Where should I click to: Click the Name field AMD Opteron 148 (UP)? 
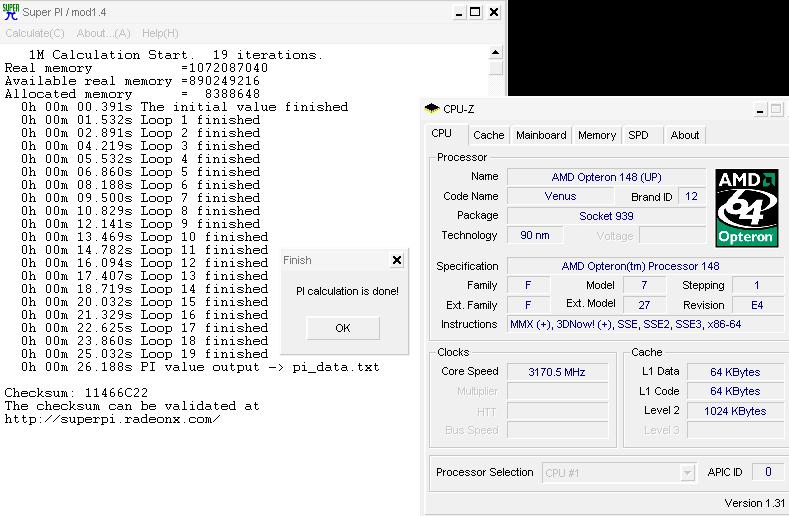click(606, 177)
